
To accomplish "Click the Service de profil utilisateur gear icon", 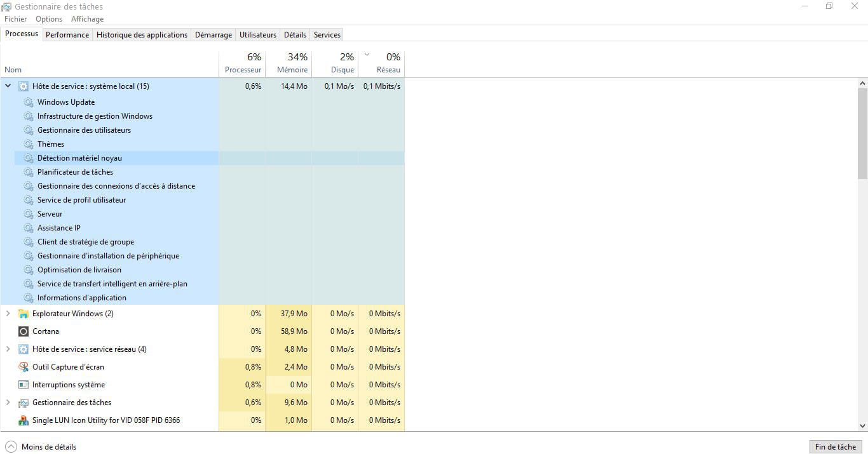I will coord(28,200).
